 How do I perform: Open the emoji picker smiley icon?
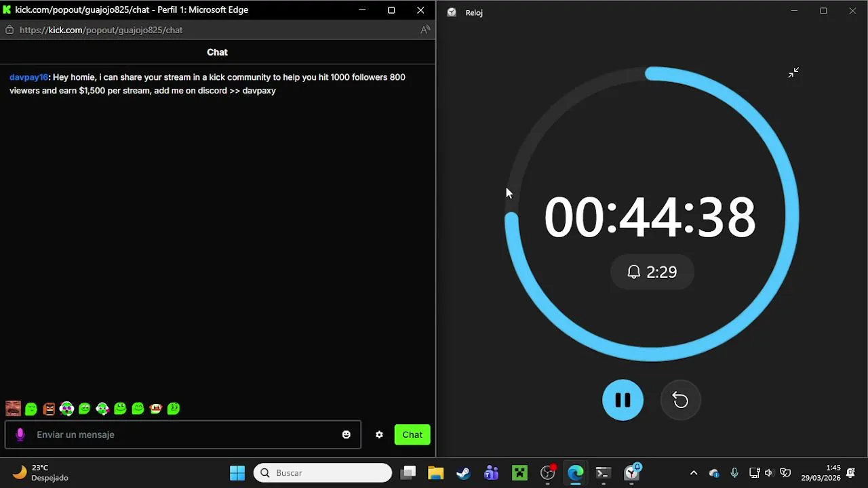(347, 434)
